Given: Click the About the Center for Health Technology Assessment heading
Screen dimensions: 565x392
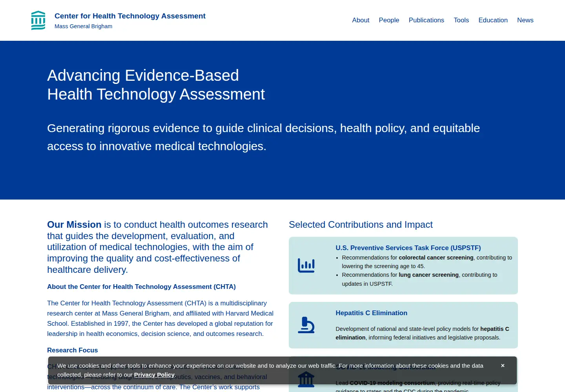Looking at the screenshot, I should (x=141, y=287).
